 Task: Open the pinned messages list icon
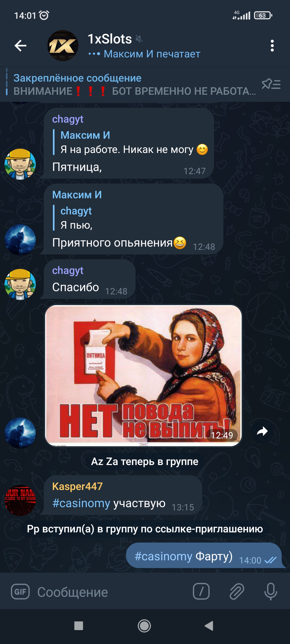(x=271, y=84)
